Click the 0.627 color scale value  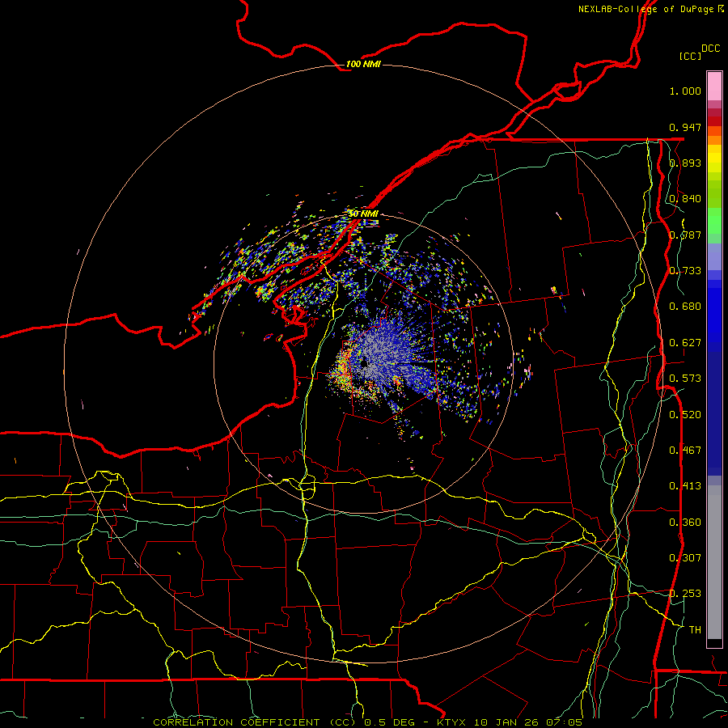coord(685,343)
